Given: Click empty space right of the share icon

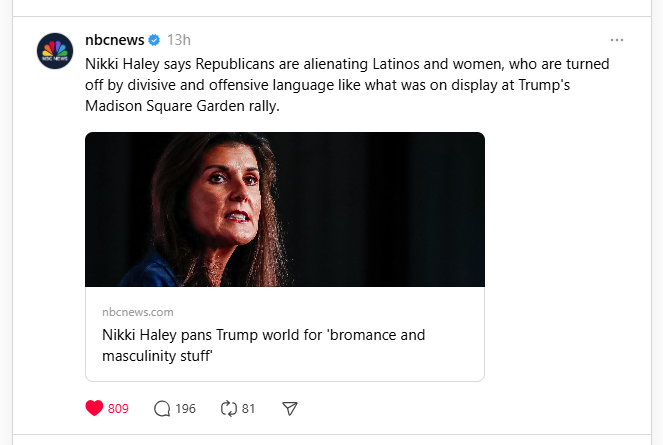Looking at the screenshot, I should [x=450, y=408].
